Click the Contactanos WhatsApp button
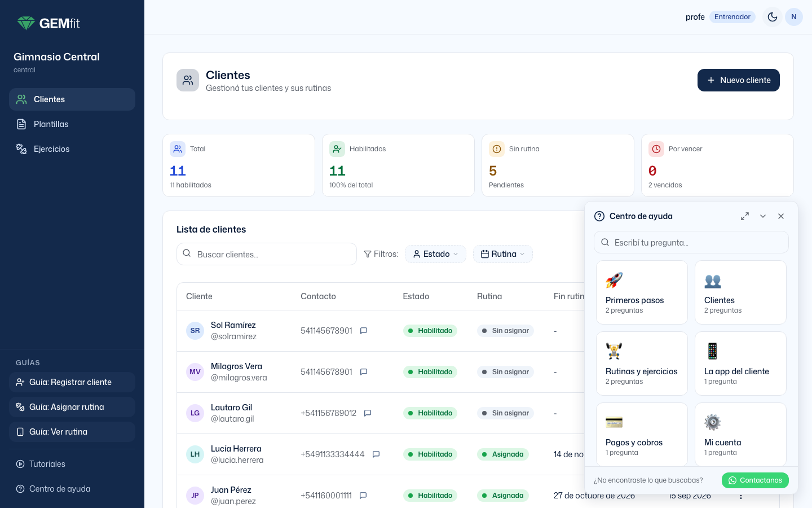 (755, 480)
